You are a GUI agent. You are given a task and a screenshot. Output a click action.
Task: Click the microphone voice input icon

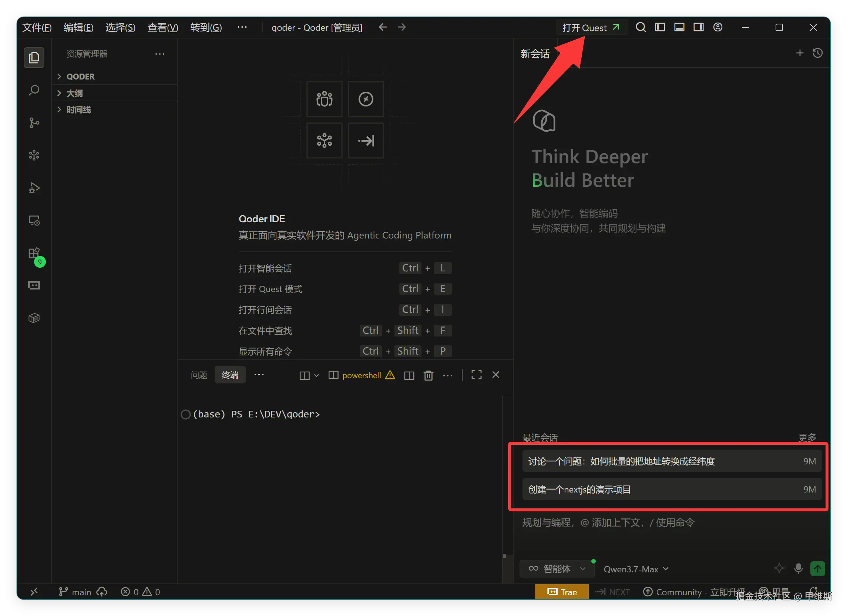(x=798, y=568)
